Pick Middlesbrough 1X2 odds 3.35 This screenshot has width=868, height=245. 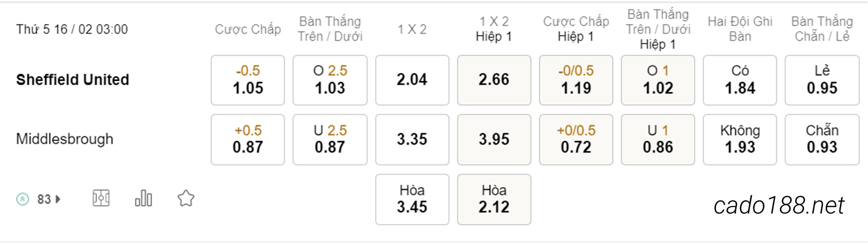coord(412,140)
